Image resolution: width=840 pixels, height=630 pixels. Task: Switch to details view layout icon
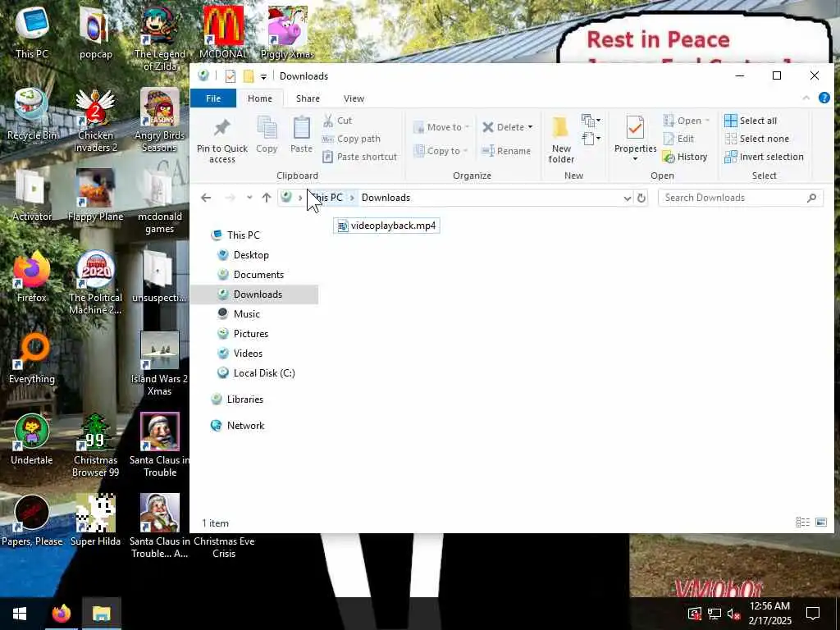[x=802, y=522]
